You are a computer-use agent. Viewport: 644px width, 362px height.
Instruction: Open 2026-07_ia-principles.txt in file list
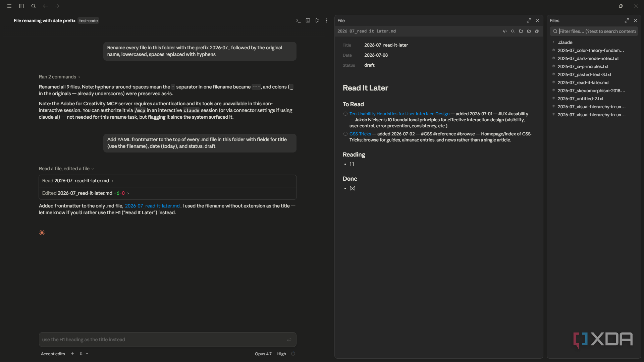(x=583, y=67)
